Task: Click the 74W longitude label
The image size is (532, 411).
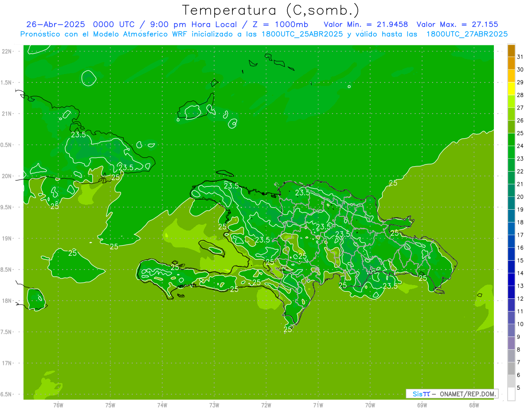Action: pyautogui.click(x=162, y=405)
